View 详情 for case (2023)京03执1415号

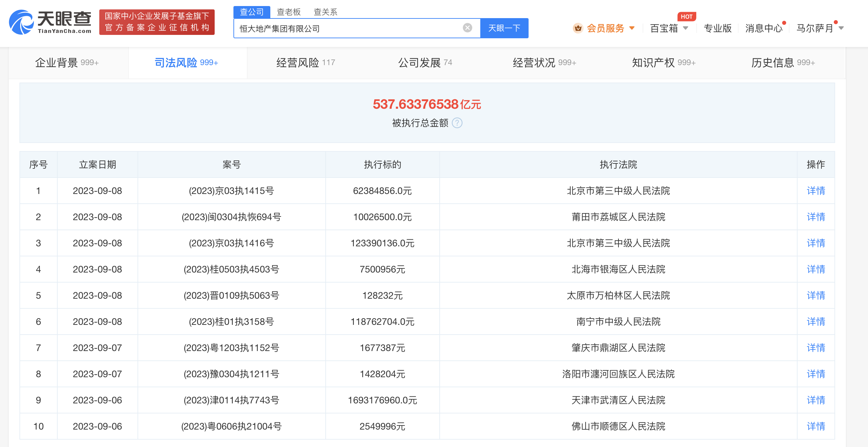coord(816,191)
